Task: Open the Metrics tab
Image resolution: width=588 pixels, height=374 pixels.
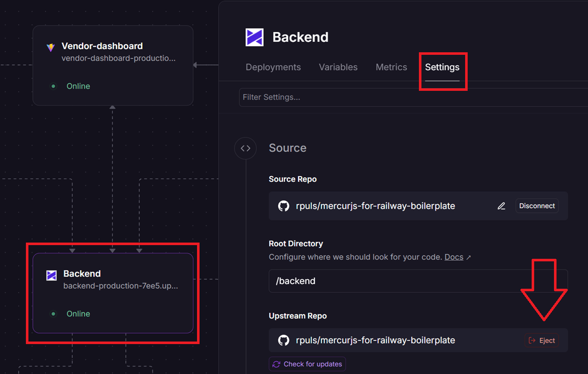Action: [x=391, y=67]
